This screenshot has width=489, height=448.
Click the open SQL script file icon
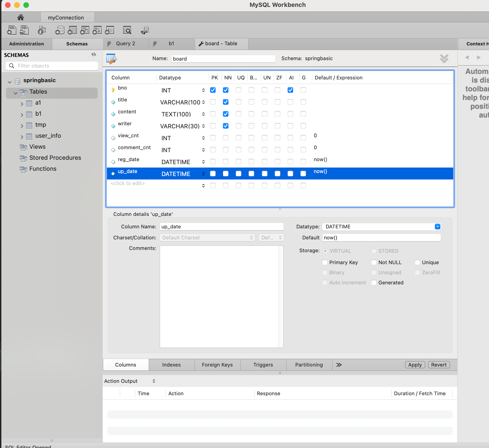[24, 30]
